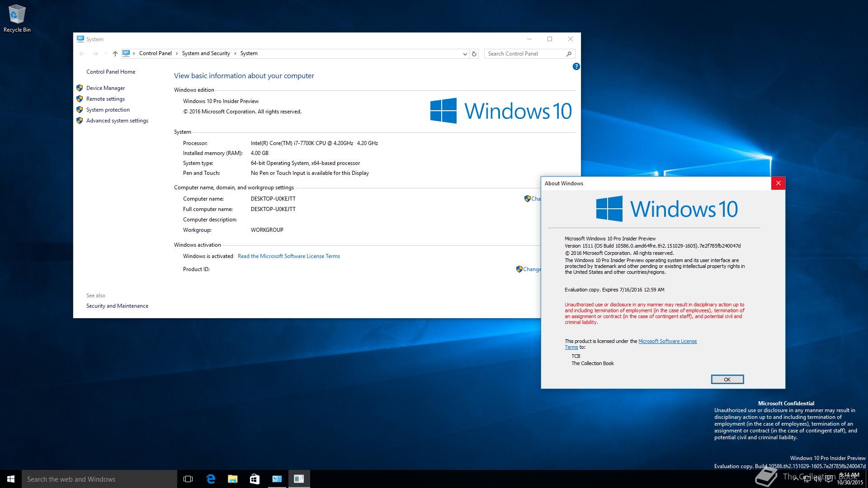The image size is (868, 488).
Task: Open System protection link
Action: [x=108, y=110]
